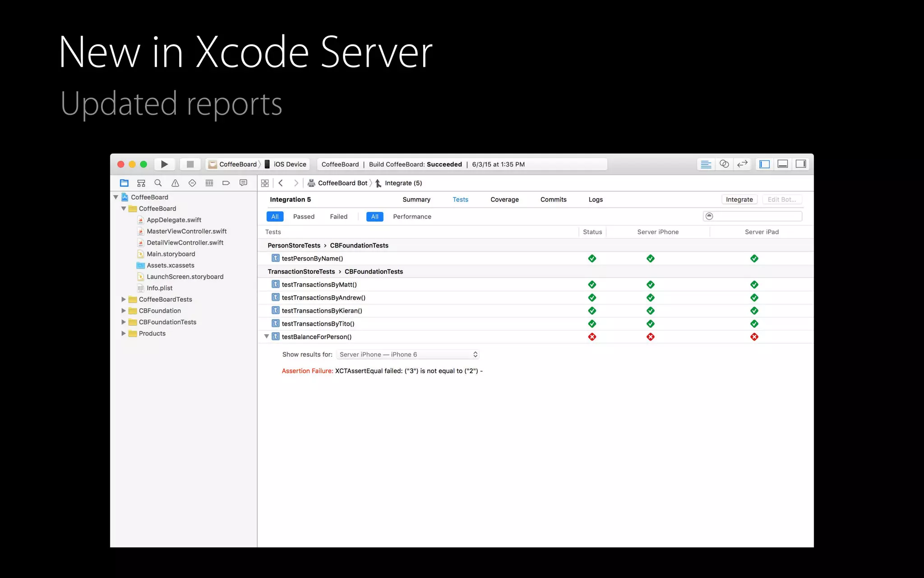
Task: Click the Server iPhone column header
Action: [658, 232]
